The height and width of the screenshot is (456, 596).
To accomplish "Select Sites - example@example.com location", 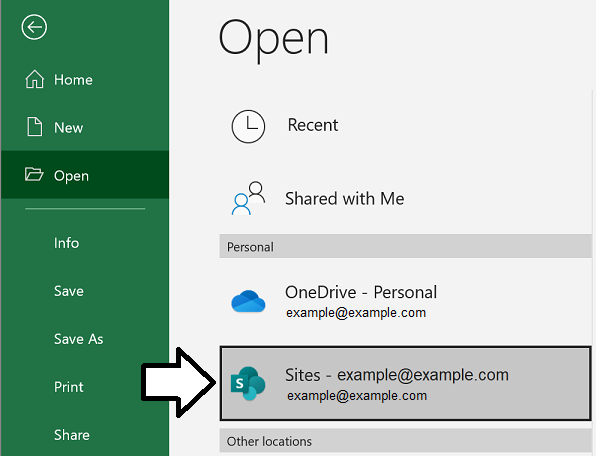I will point(406,383).
